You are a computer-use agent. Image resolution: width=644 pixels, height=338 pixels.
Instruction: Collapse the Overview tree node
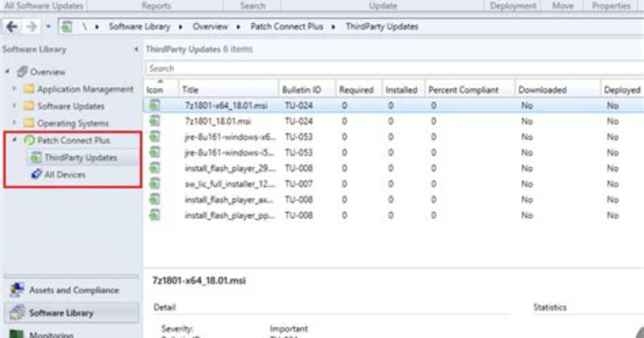point(8,72)
